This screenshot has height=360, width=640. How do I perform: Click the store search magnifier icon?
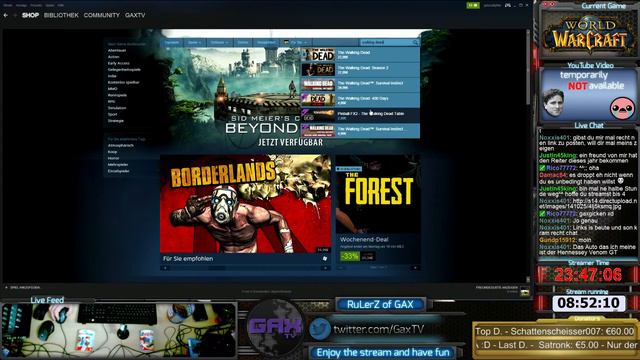[x=416, y=42]
